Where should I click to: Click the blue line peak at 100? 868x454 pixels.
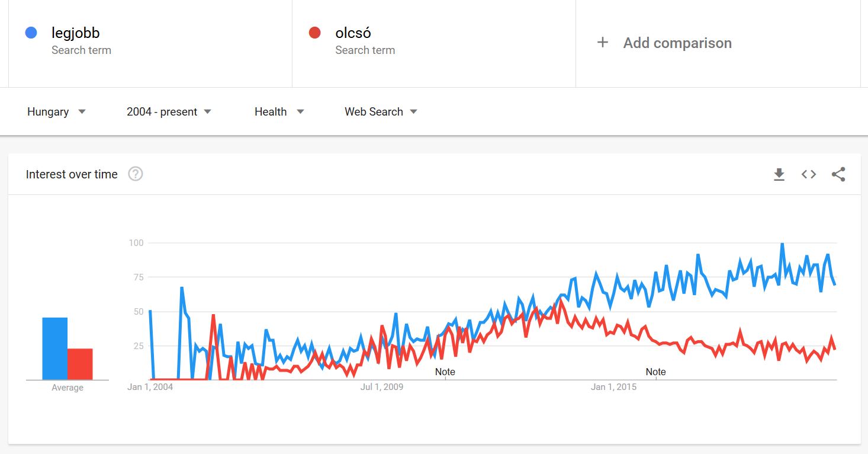[x=782, y=244]
